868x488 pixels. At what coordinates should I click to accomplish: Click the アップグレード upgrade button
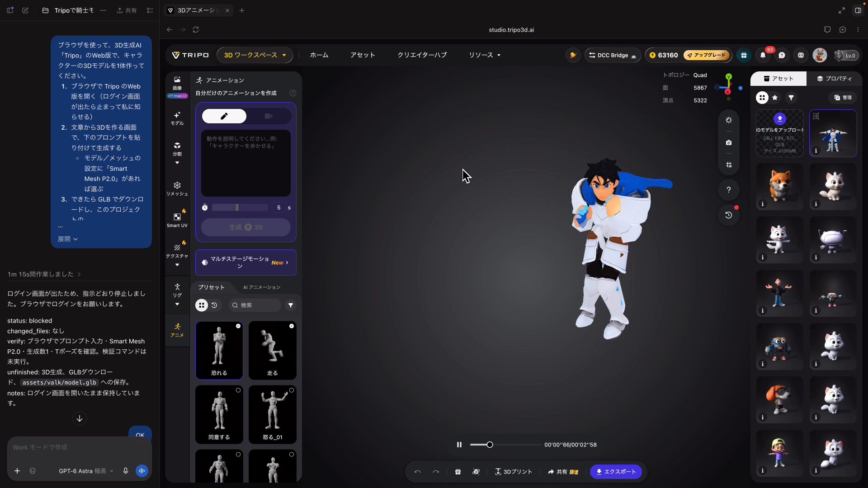point(706,55)
